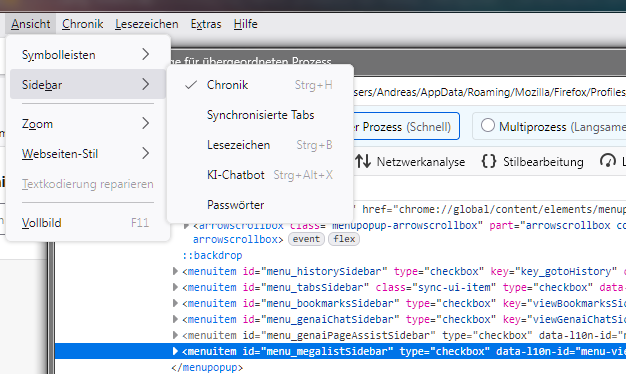Open the Webseiten-Stil submenu
Image resolution: width=626 pixels, height=380 pixels.
tap(88, 153)
